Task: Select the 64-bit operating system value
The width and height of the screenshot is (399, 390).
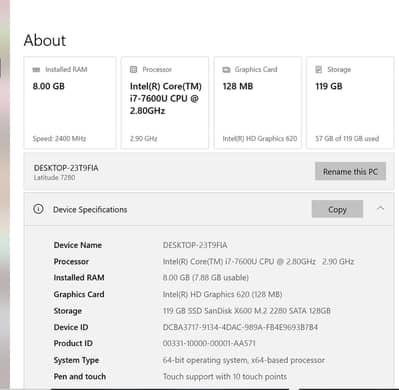Action: (x=244, y=360)
